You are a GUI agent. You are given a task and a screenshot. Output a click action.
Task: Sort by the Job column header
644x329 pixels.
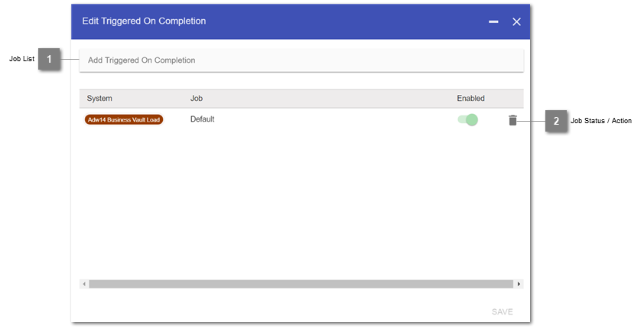[197, 99]
